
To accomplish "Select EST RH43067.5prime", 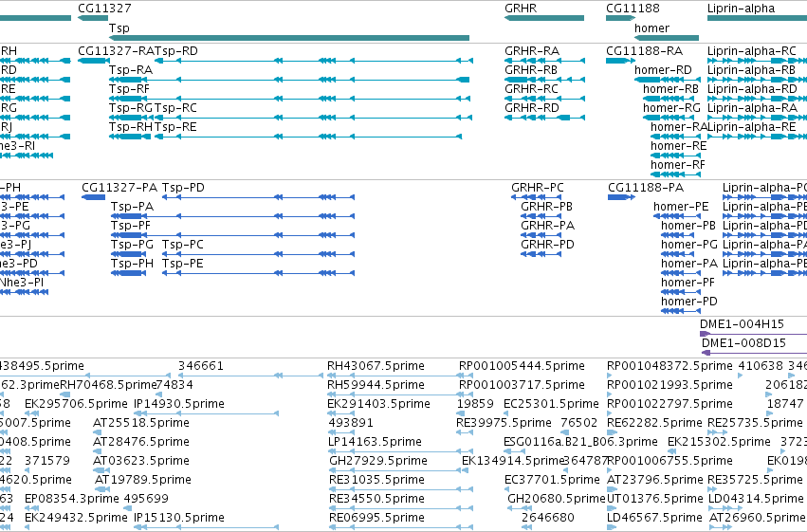I will coord(376,366).
